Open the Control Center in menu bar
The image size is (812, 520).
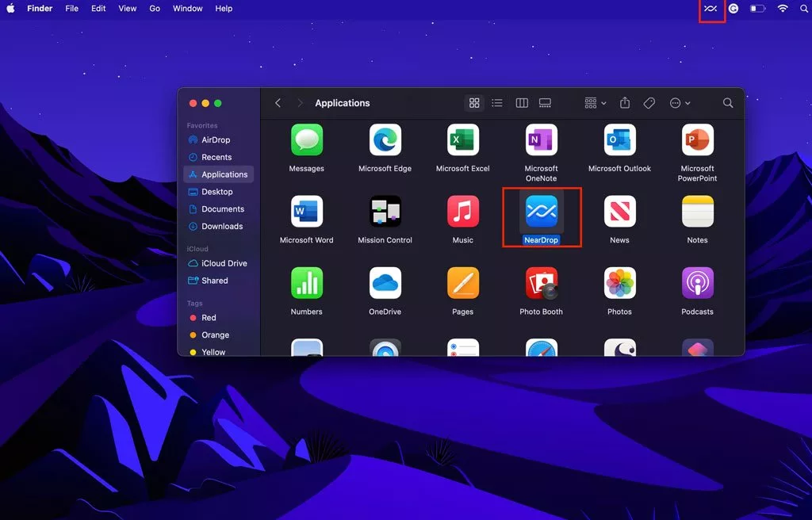click(733, 9)
